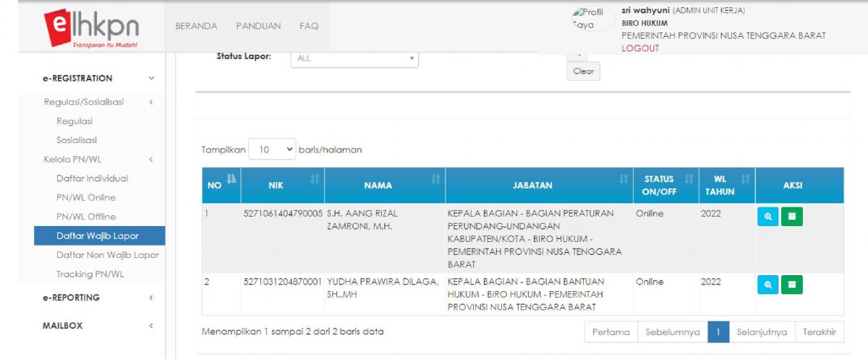Click the blue view-detail magnifier for Aang Rizal
Viewport: 868px width, 359px height.
coord(767,216)
